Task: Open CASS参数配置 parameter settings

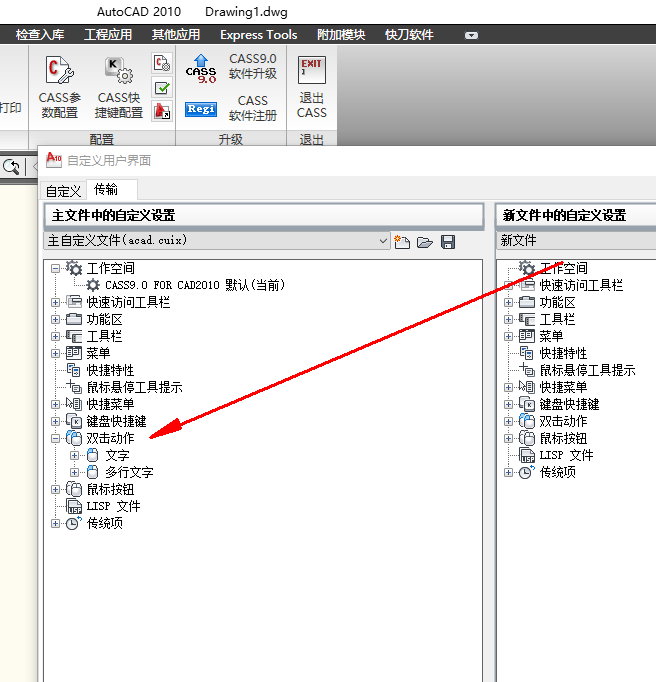Action: pyautogui.click(x=60, y=87)
